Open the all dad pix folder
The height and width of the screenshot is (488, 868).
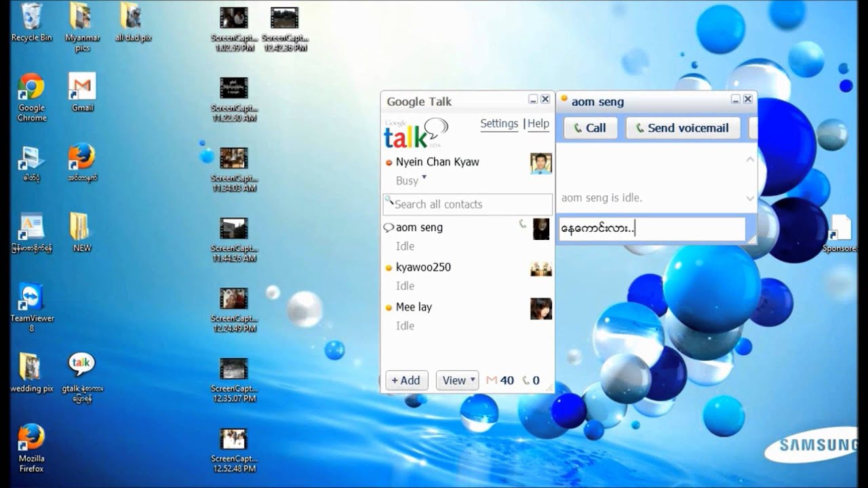pyautogui.click(x=133, y=22)
